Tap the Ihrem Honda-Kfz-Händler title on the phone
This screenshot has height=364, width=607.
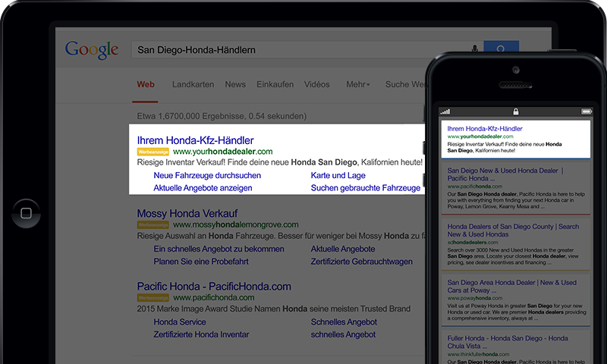point(485,128)
